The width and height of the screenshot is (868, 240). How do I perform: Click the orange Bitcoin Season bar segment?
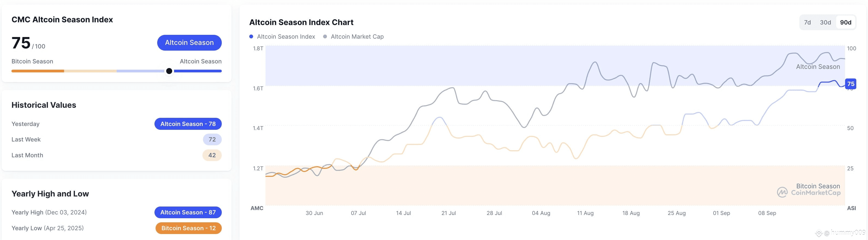[x=38, y=71]
